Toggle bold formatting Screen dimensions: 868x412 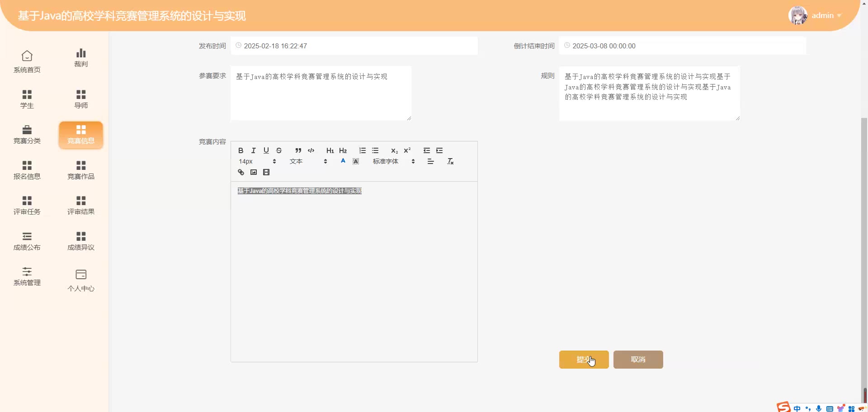pos(241,150)
